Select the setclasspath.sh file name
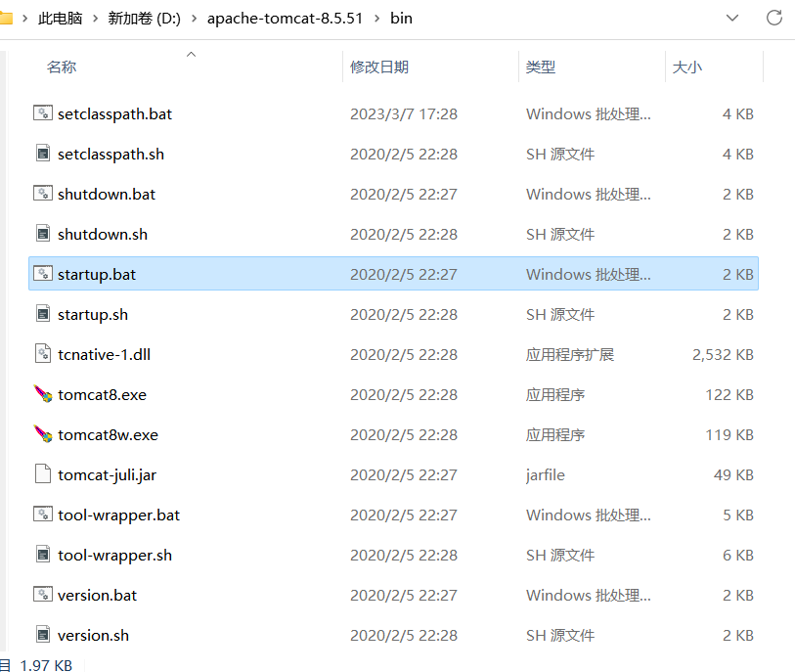 click(x=110, y=154)
